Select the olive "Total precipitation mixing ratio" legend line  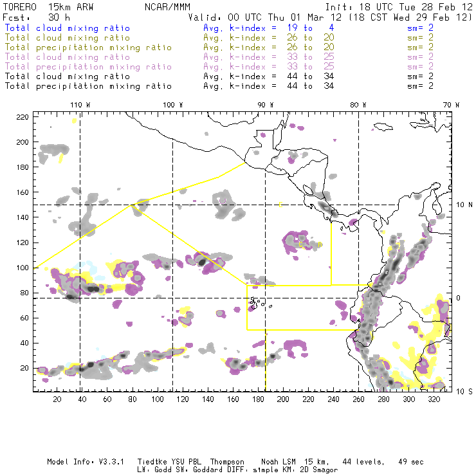click(x=88, y=48)
